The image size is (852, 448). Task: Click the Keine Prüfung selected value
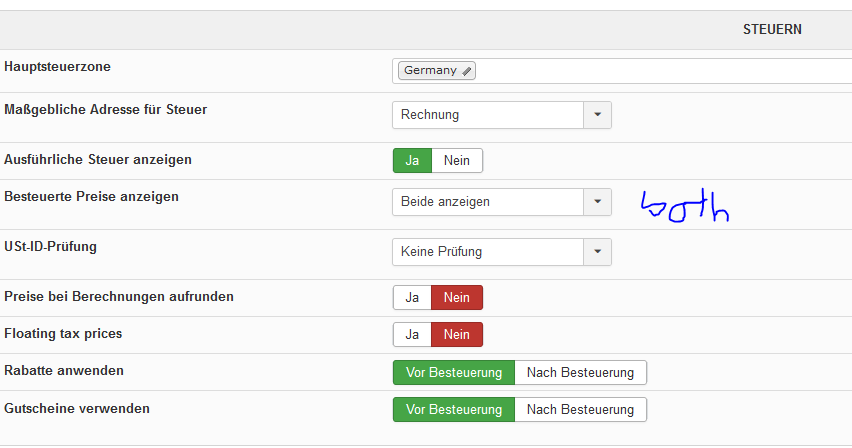[x=488, y=252]
